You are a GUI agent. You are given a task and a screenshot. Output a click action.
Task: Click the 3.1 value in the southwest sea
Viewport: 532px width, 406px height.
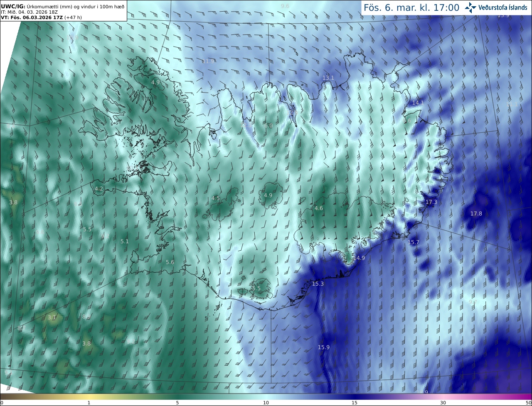(52, 317)
